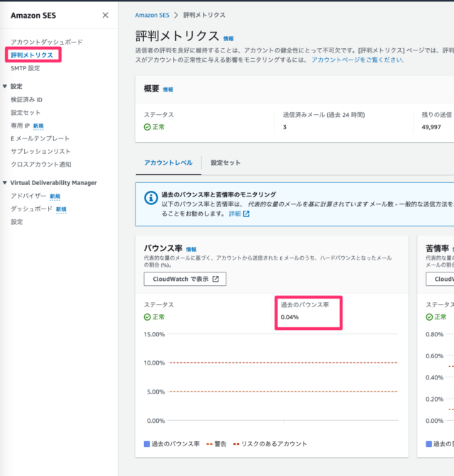Close the Amazon SES navigation panel

pyautogui.click(x=105, y=15)
